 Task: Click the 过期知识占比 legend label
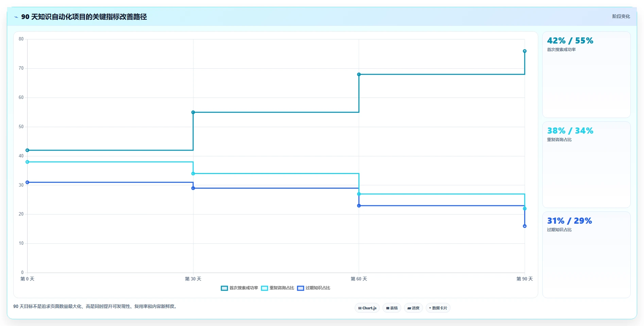[x=318, y=288]
